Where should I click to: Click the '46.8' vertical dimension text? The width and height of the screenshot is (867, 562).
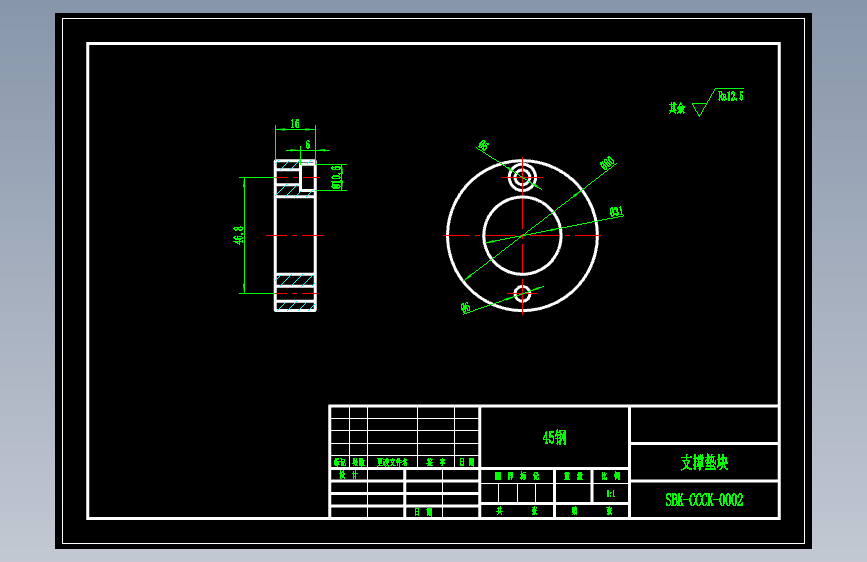238,235
